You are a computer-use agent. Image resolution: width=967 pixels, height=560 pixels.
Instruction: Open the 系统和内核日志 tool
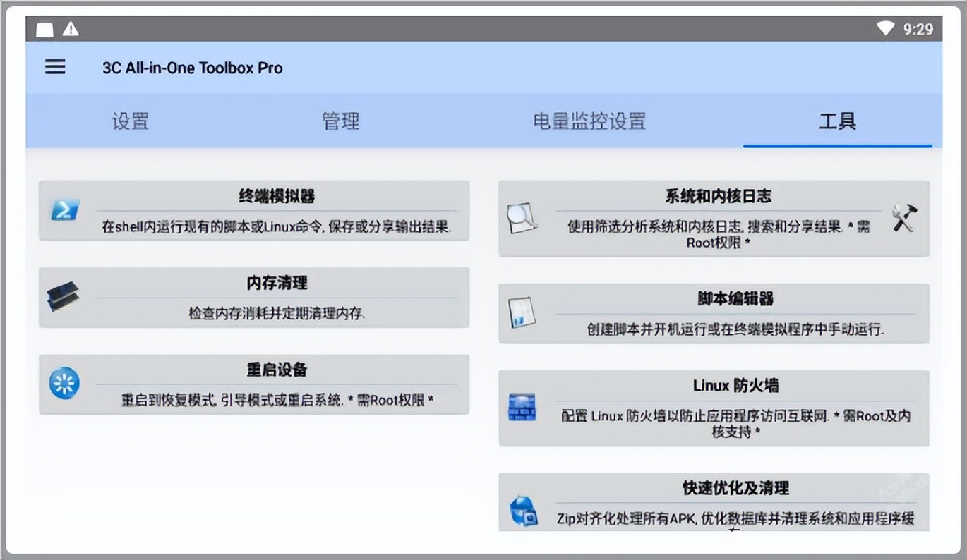click(x=714, y=218)
